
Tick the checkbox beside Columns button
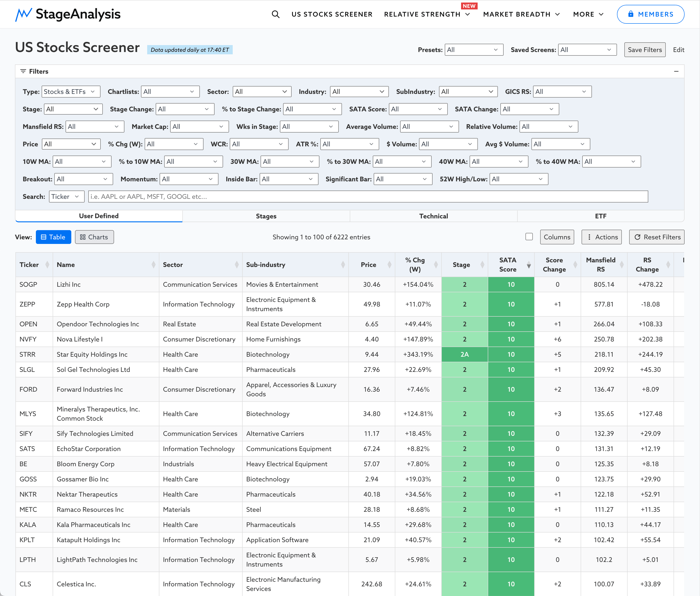529,237
